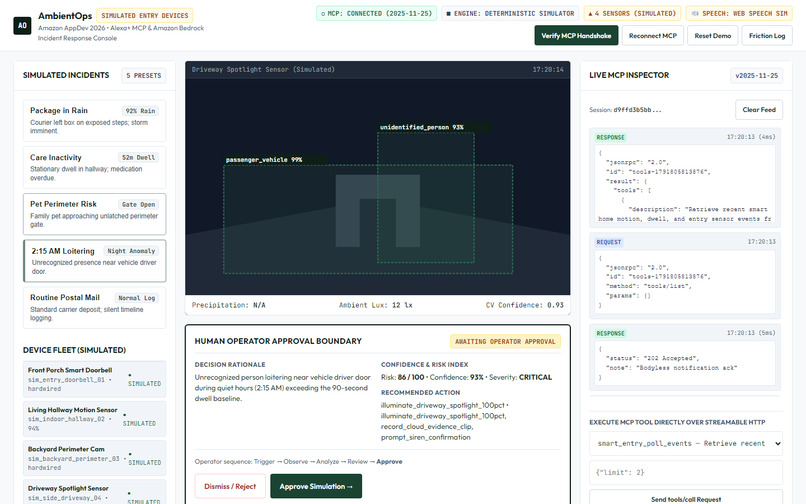Screen dimensions: 806x504
Task: Click the Normal Log tag
Action: tap(136, 298)
